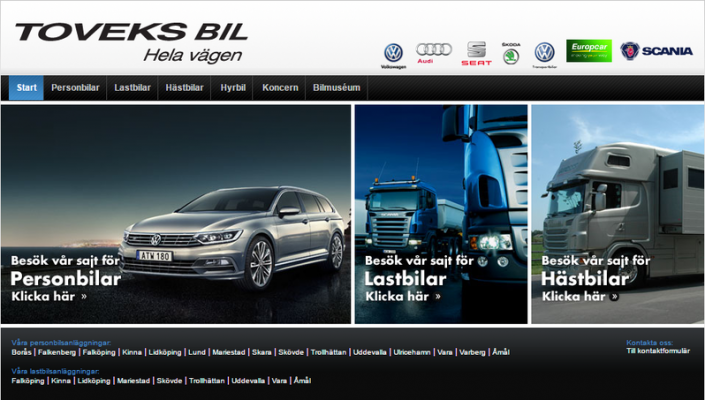
Task: Open Uddevalla lastbil facility link
Action: [248, 381]
